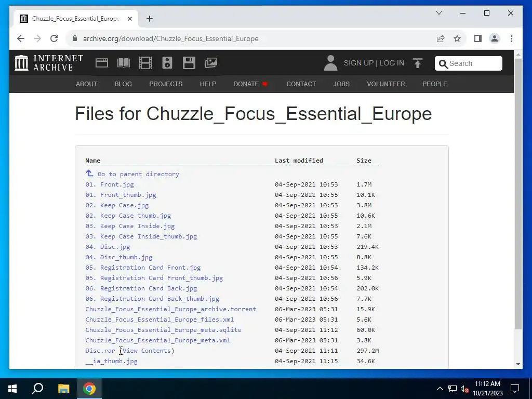Download Disc.rar
The image size is (532, 399).
click(x=100, y=351)
